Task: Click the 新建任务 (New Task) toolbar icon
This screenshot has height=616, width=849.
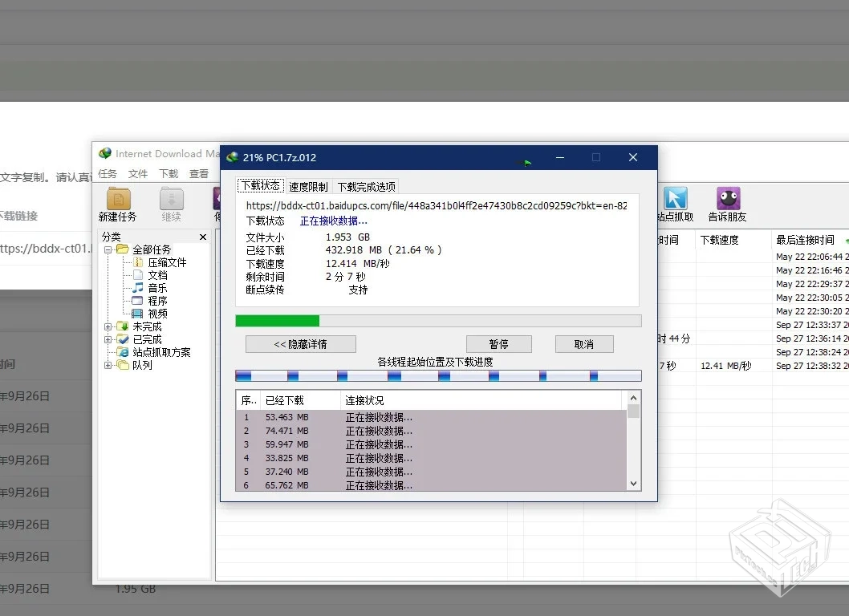Action: click(118, 204)
